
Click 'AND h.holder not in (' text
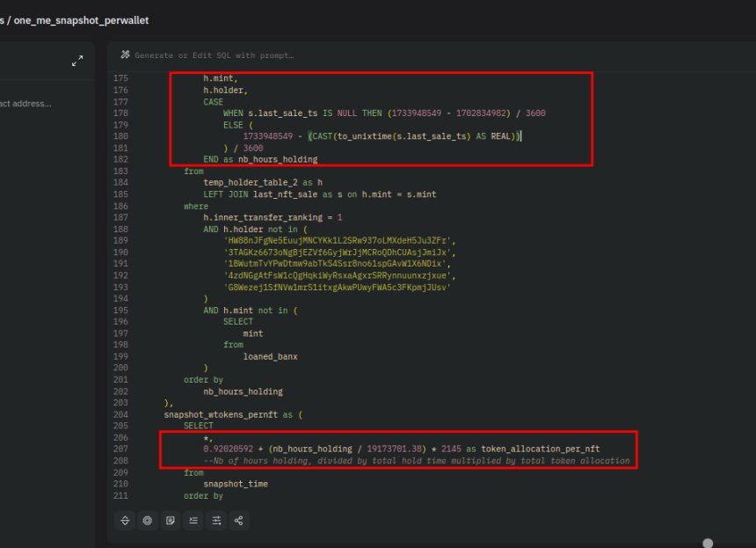[x=255, y=229]
